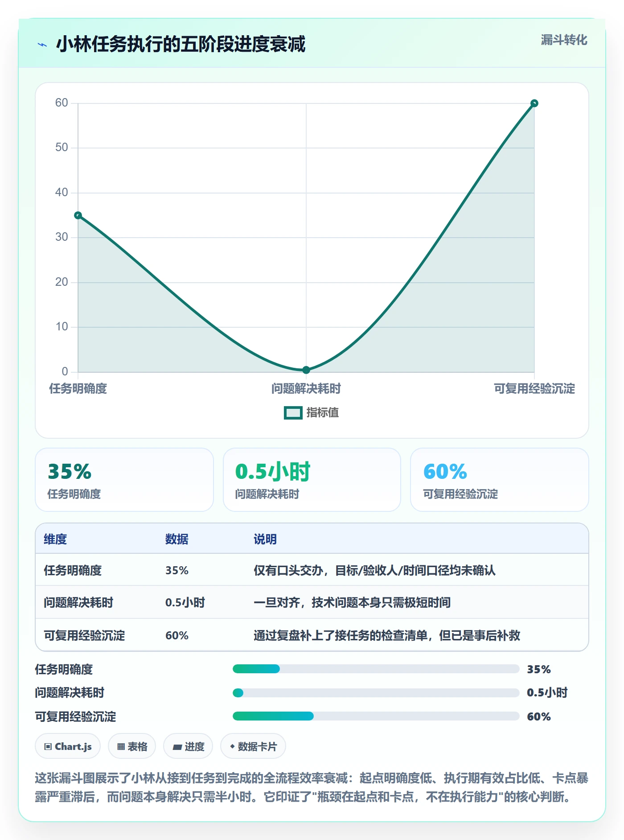Click 任务明确度 cell in the table
The image size is (624, 840).
click(x=73, y=571)
